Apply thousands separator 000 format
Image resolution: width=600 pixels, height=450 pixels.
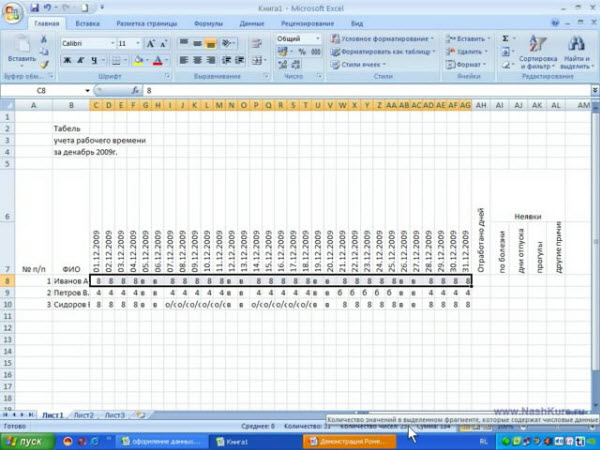click(x=316, y=52)
